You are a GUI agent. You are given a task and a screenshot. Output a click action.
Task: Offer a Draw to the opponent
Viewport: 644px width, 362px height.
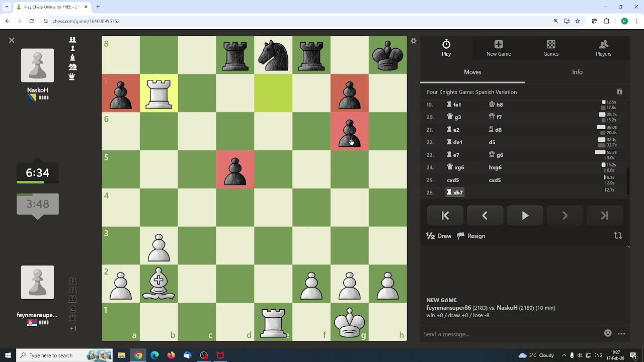tap(439, 236)
